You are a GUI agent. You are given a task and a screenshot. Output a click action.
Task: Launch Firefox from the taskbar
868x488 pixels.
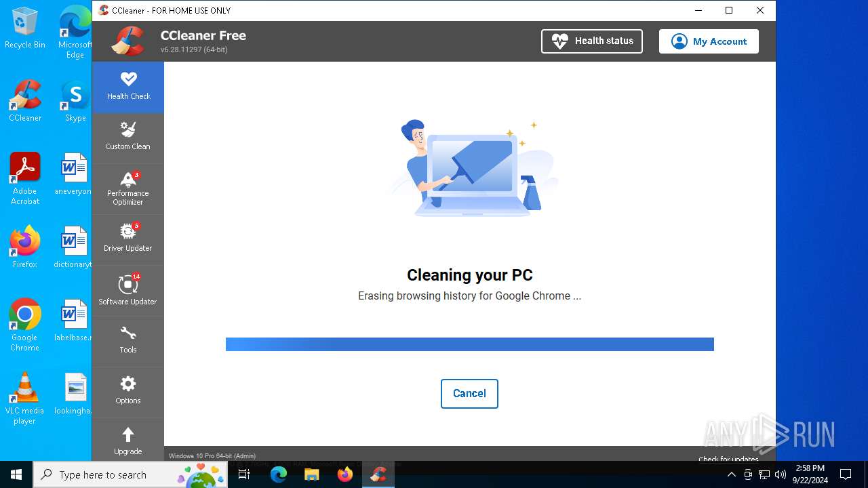click(x=345, y=474)
